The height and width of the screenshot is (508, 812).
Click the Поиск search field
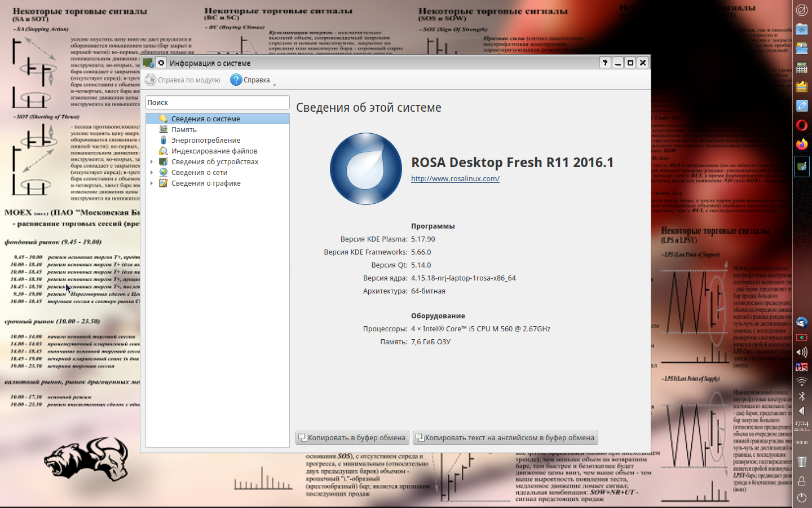click(218, 102)
